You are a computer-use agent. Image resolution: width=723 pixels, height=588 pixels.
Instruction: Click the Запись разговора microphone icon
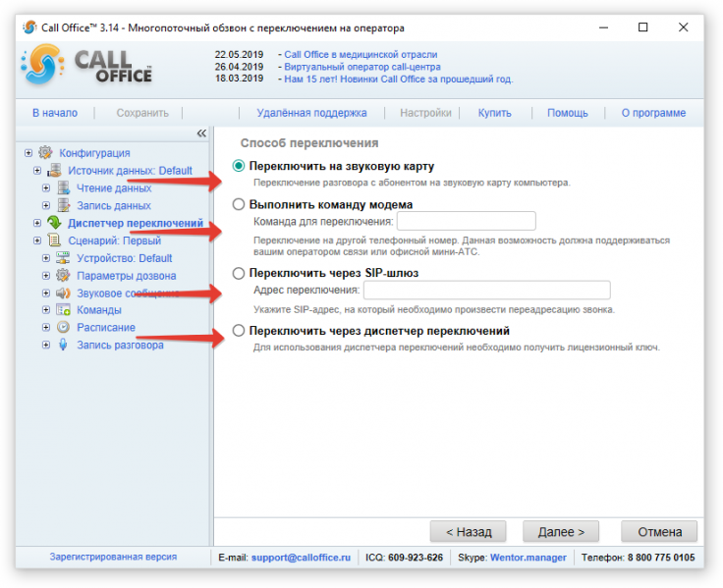63,345
